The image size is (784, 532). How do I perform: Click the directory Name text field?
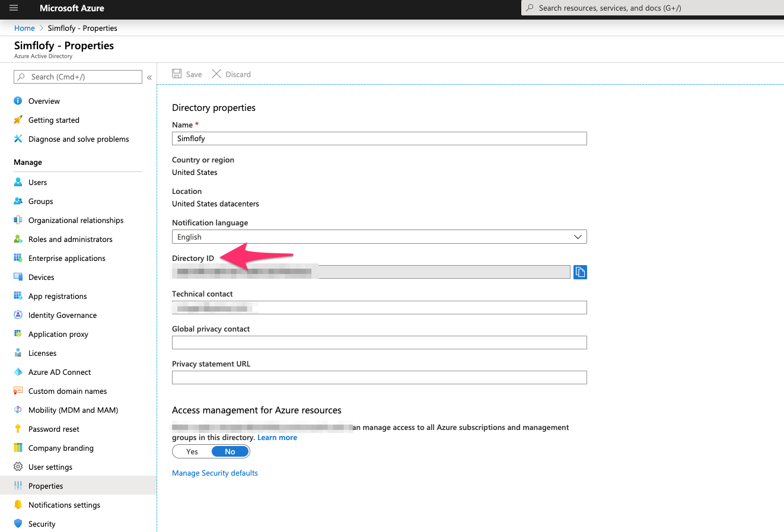pyautogui.click(x=379, y=138)
